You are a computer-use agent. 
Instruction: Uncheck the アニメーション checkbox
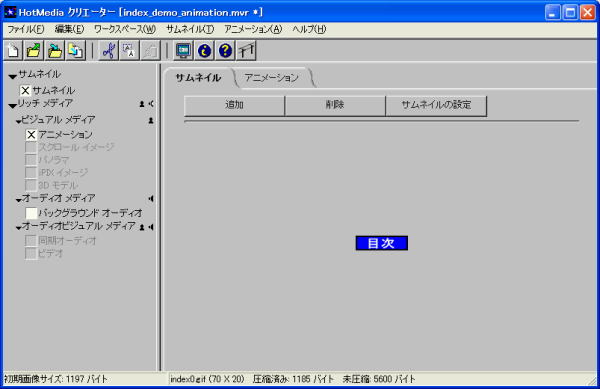31,135
